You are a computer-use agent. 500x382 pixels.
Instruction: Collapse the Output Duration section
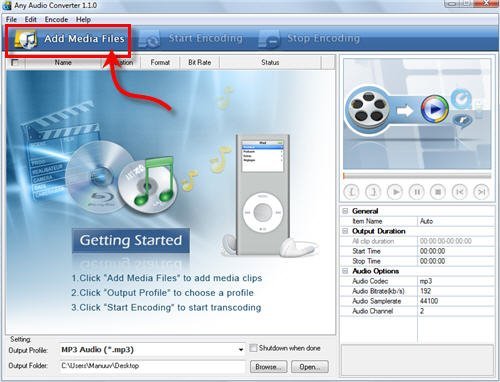click(345, 231)
